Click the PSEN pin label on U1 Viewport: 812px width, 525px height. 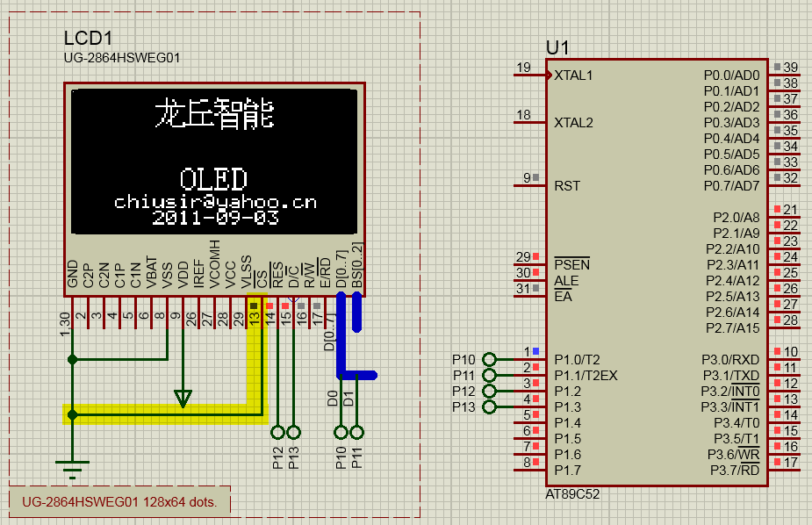point(571,264)
